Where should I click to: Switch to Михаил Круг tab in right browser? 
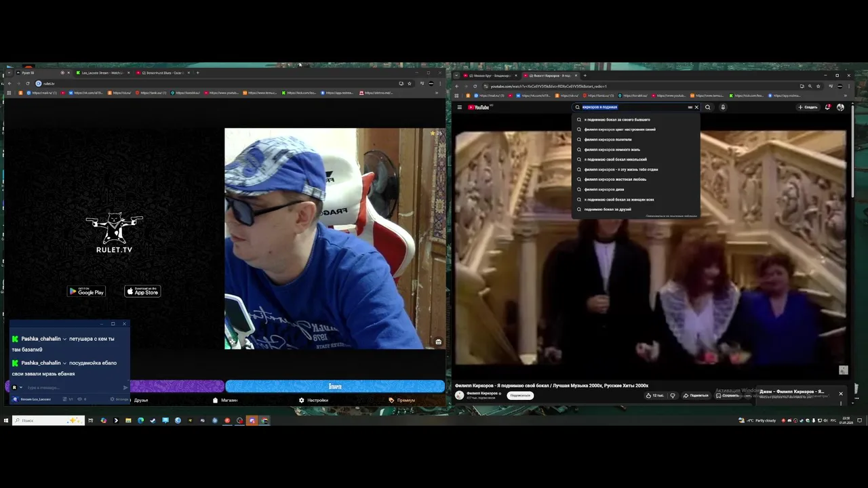click(x=490, y=76)
